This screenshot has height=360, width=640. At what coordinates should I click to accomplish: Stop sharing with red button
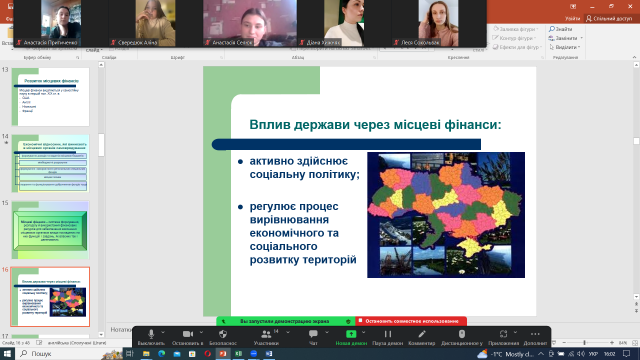pos(411,321)
